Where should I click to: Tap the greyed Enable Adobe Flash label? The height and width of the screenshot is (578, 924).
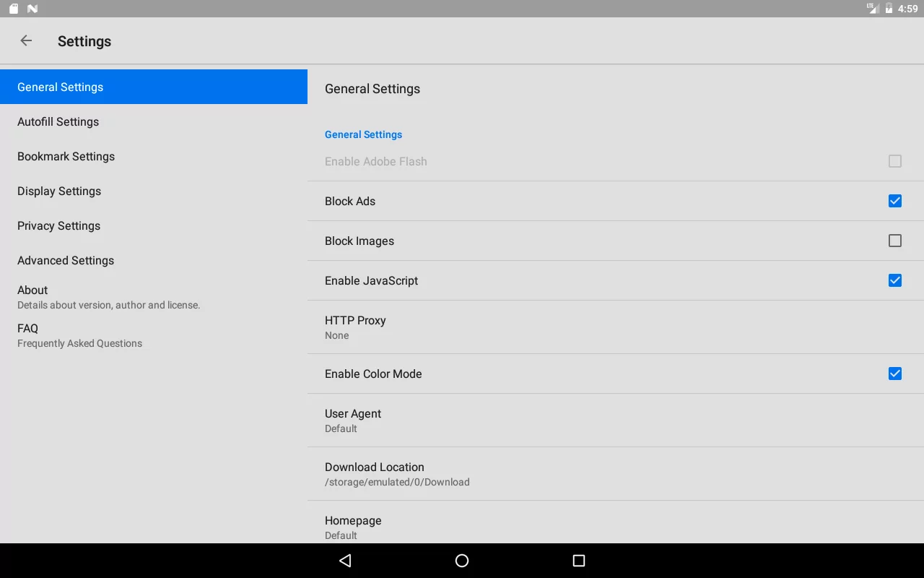[x=376, y=161]
